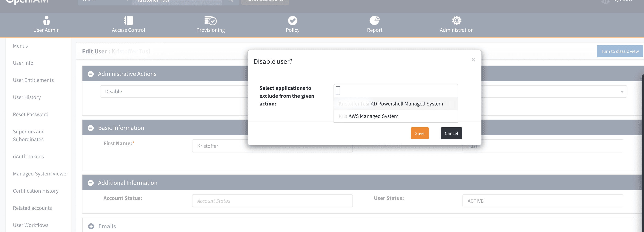This screenshot has height=232, width=644.
Task: Collapse the Additional Information section
Action: 91,183
